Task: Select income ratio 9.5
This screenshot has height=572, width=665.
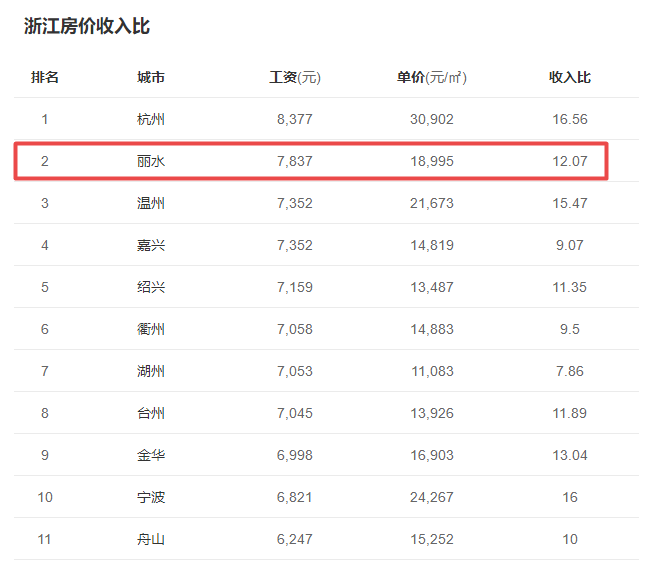Action: tap(570, 329)
